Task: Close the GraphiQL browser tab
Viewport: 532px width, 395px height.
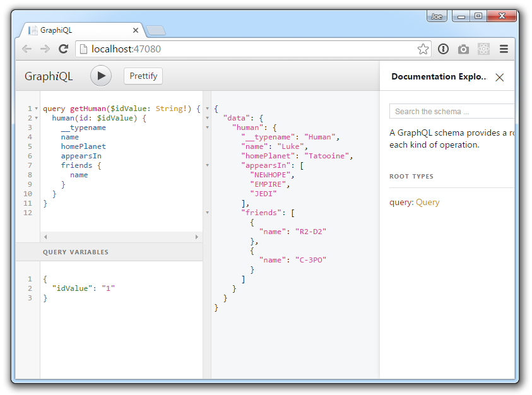Action: click(136, 30)
